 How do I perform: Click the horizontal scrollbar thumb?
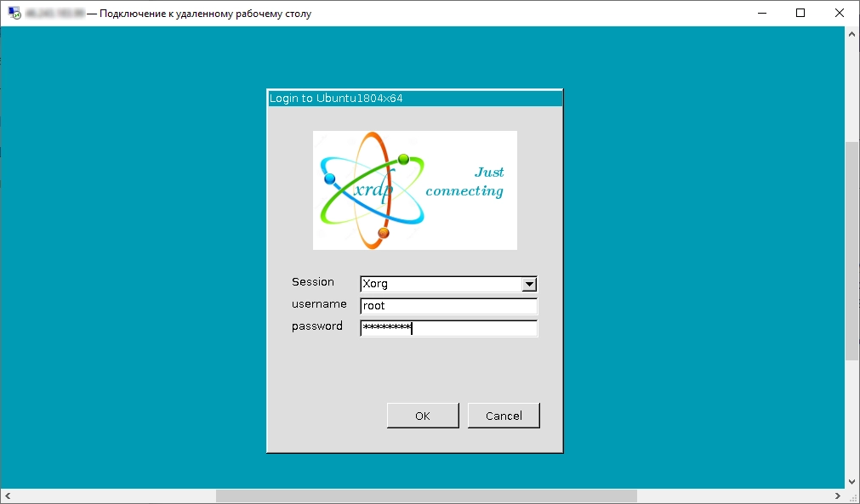point(425,496)
